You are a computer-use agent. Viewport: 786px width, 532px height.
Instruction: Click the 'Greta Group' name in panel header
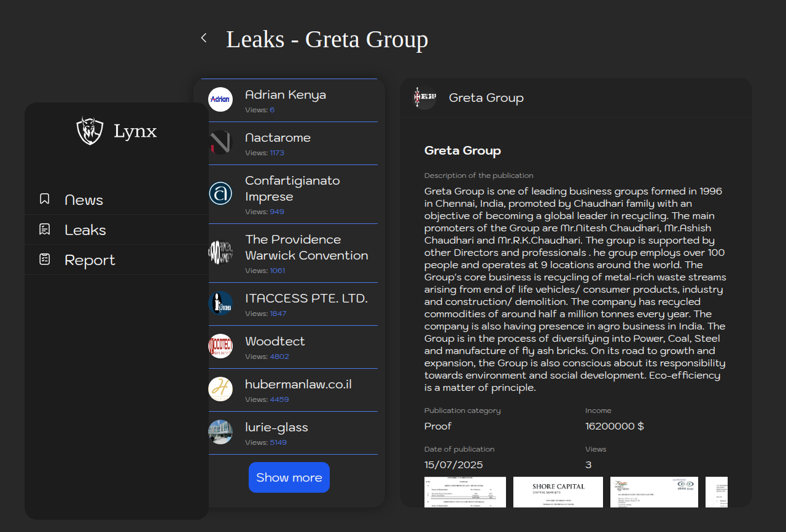[486, 98]
